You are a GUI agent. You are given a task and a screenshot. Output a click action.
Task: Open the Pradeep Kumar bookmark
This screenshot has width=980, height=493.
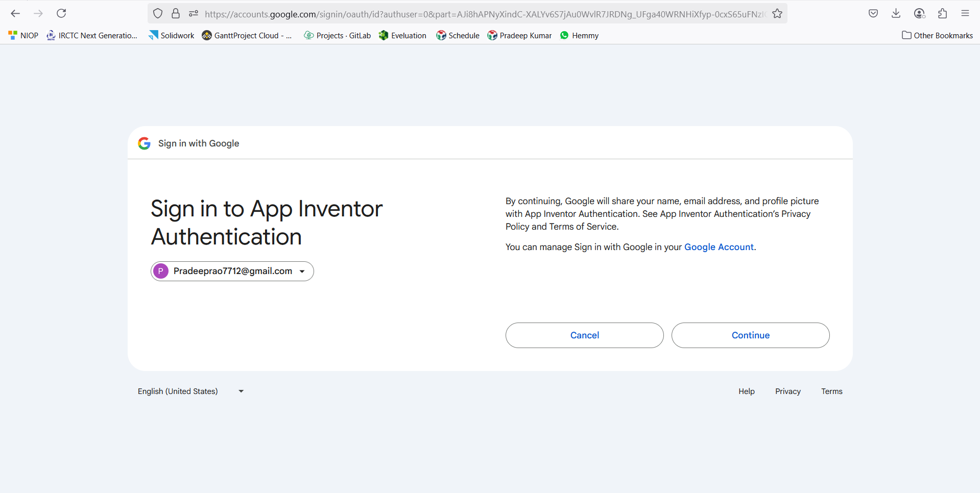pyautogui.click(x=520, y=35)
